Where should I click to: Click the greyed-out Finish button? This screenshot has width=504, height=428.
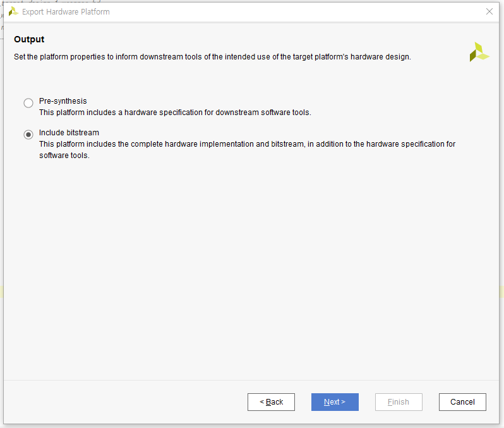pyautogui.click(x=399, y=402)
